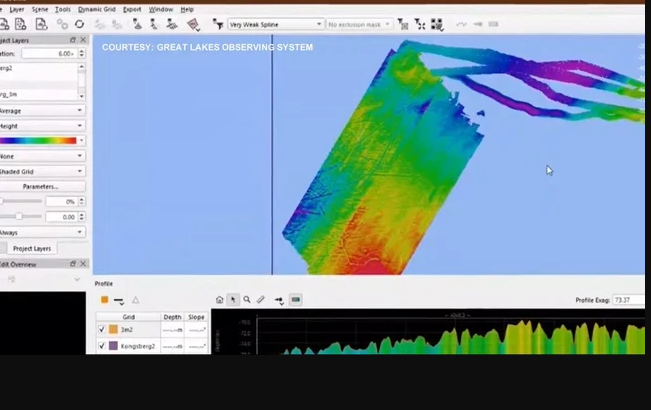651x410 pixels.
Task: Open the Export menu
Action: click(132, 9)
